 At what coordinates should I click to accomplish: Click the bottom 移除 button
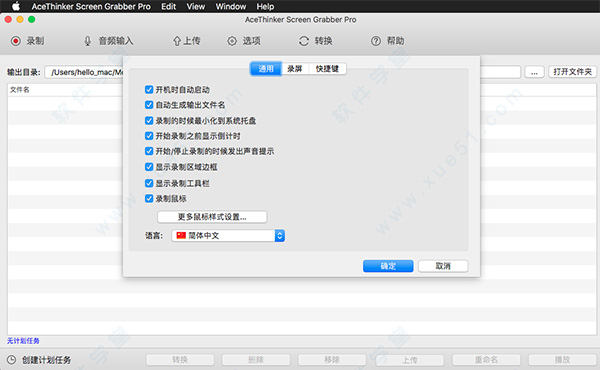click(x=332, y=360)
